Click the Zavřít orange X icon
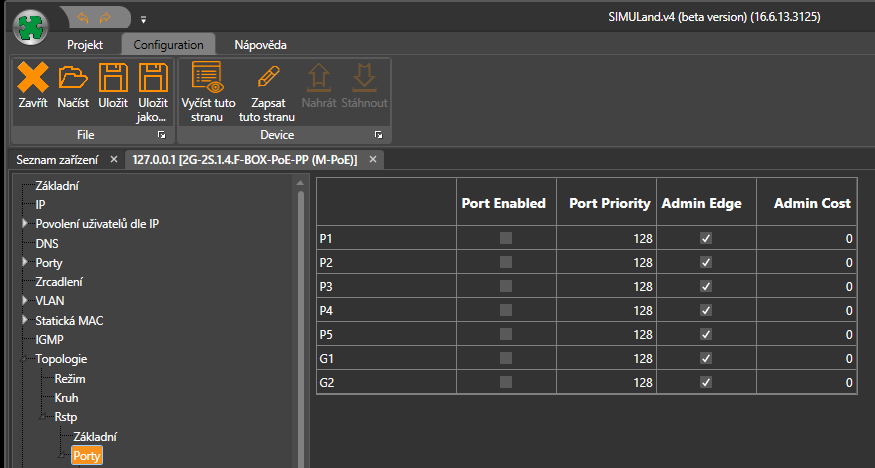 [x=33, y=78]
